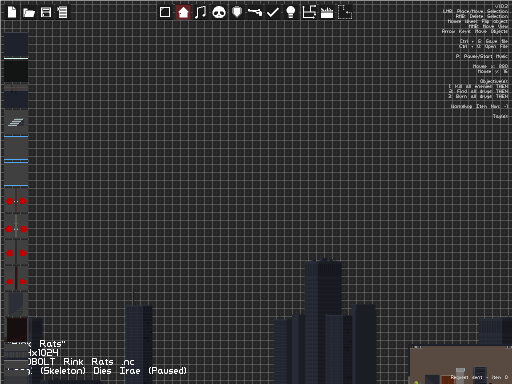Image resolution: width=512 pixels, height=384 pixels.
Task: Open a level file with the folder icon
Action: click(29, 13)
